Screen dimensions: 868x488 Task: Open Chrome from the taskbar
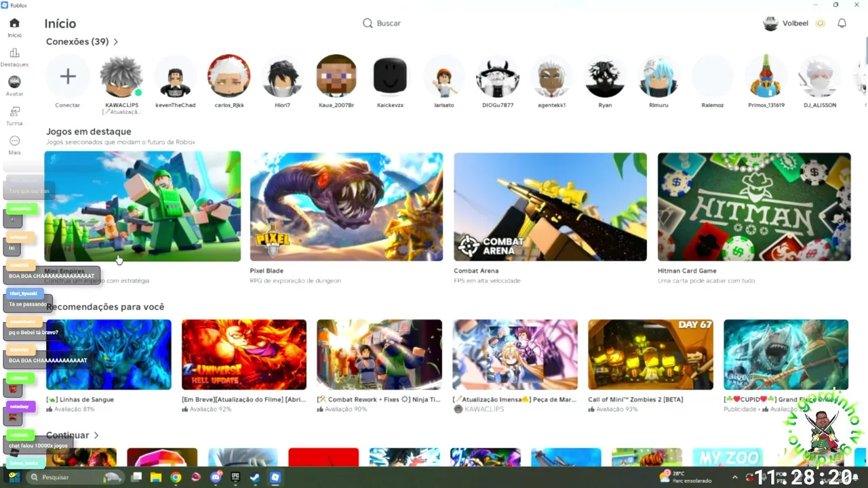[176, 477]
